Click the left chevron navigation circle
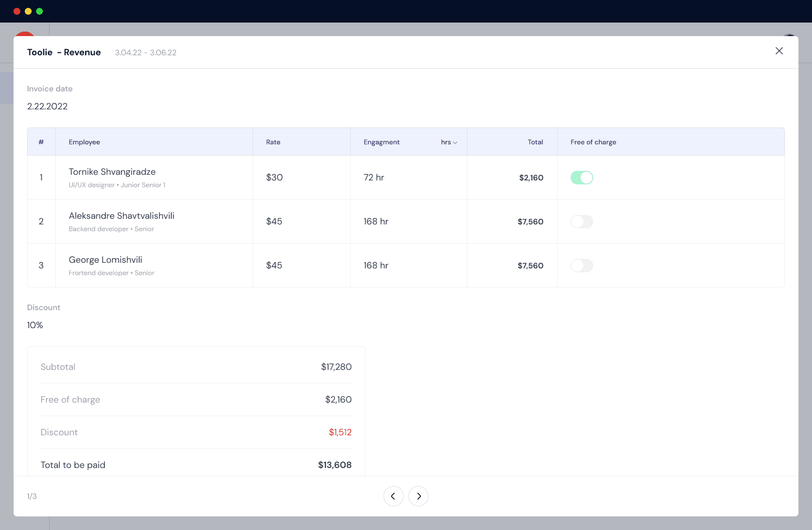The image size is (812, 530). [394, 496]
